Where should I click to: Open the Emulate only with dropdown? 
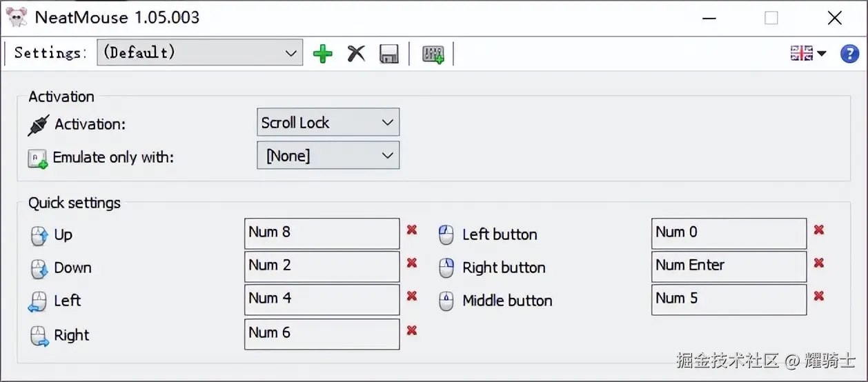[328, 156]
